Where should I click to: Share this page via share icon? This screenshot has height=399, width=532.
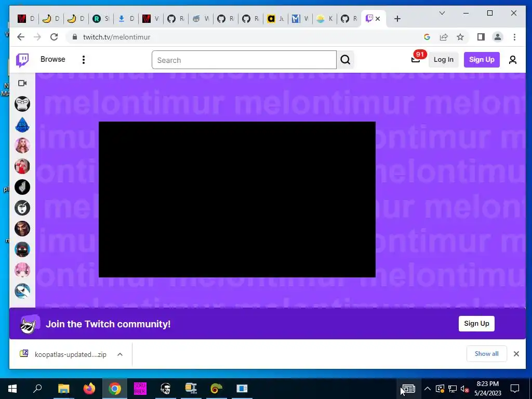444,37
